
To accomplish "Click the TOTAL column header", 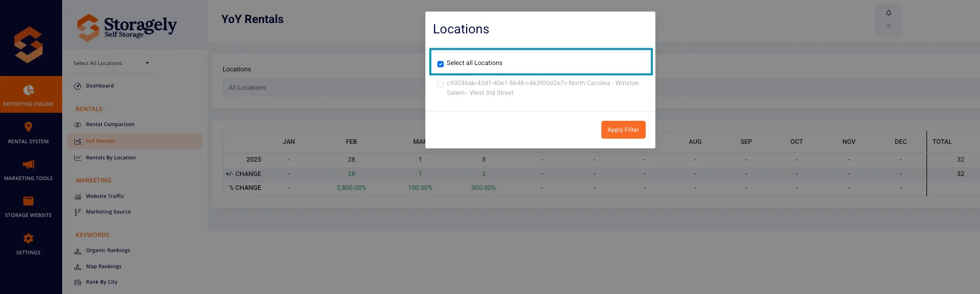I will click(942, 142).
